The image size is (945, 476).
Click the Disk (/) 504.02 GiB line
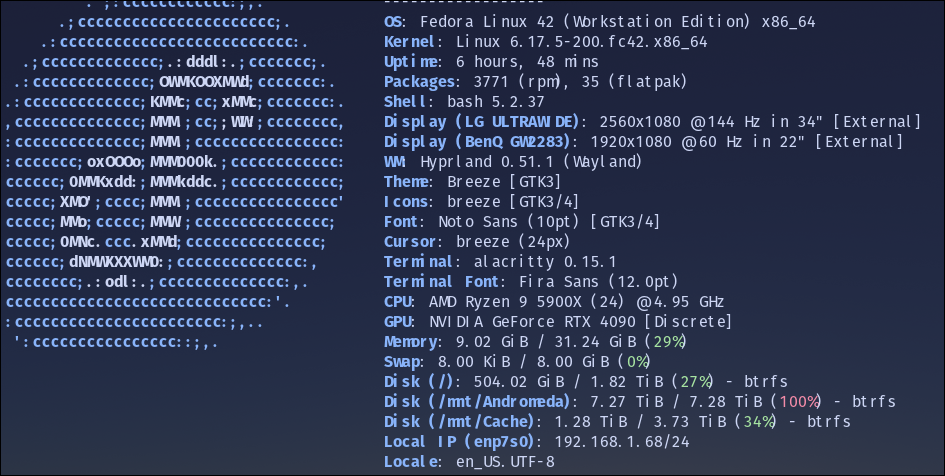(586, 381)
